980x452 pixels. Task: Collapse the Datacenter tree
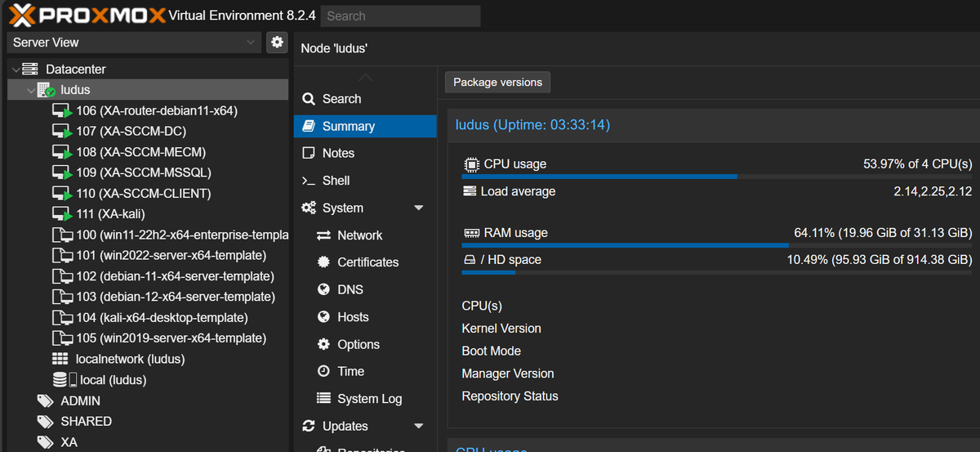coord(16,69)
